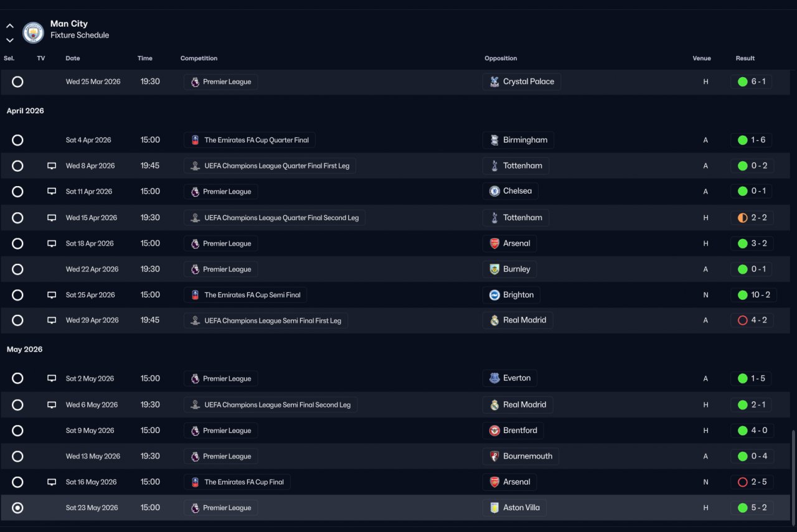Click TV icon for Everton match
Image resolution: width=797 pixels, height=532 pixels.
click(52, 378)
